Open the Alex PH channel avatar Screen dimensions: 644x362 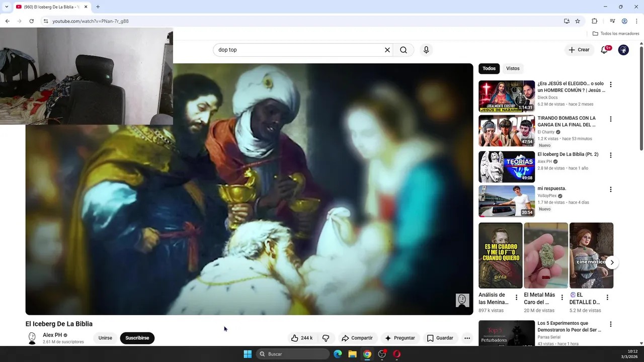point(32,338)
